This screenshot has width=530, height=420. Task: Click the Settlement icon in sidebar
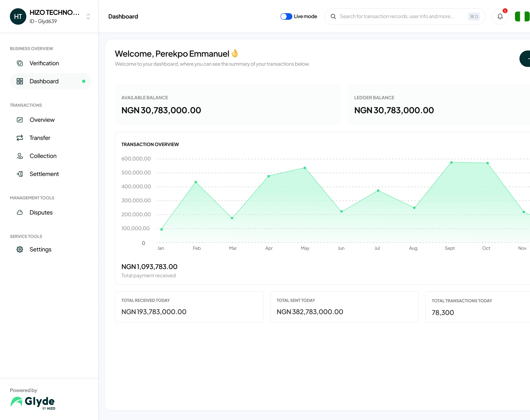pyautogui.click(x=20, y=174)
